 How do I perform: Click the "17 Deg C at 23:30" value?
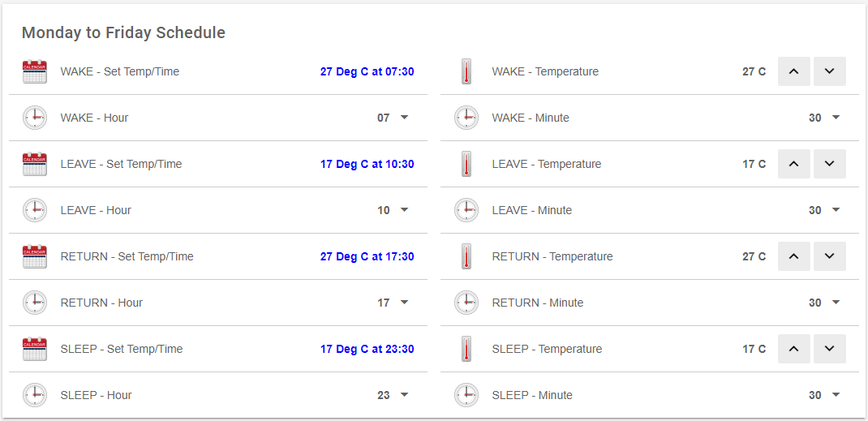[x=367, y=349]
